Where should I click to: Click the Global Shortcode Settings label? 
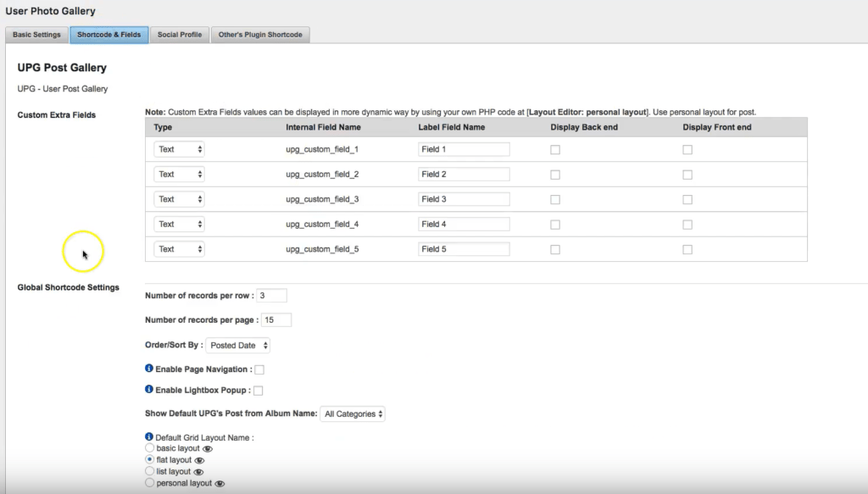pyautogui.click(x=68, y=287)
